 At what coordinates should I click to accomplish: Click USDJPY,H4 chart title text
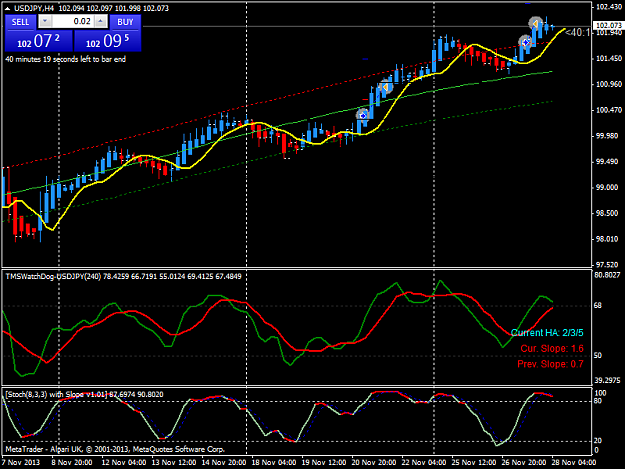click(x=33, y=8)
